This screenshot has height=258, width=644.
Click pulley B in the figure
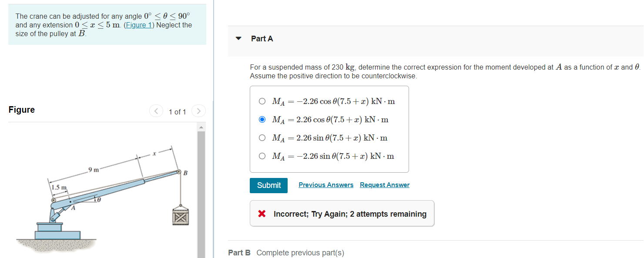pyautogui.click(x=178, y=172)
